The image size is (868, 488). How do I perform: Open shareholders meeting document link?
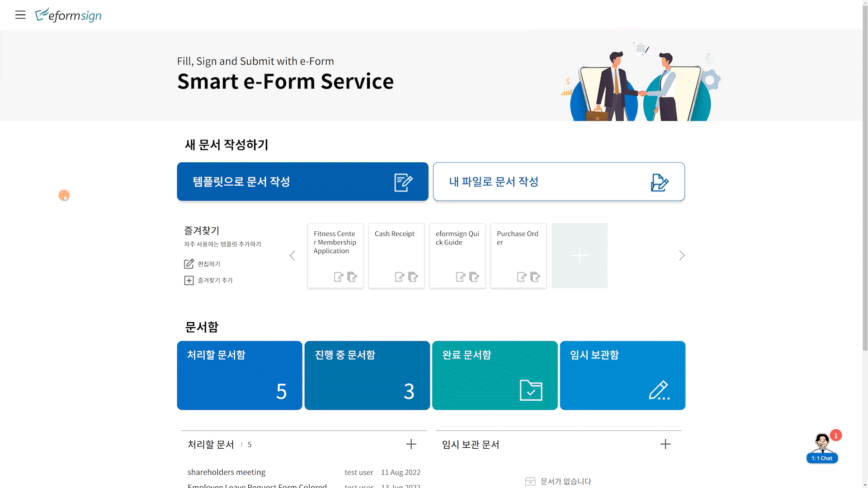pyautogui.click(x=226, y=472)
